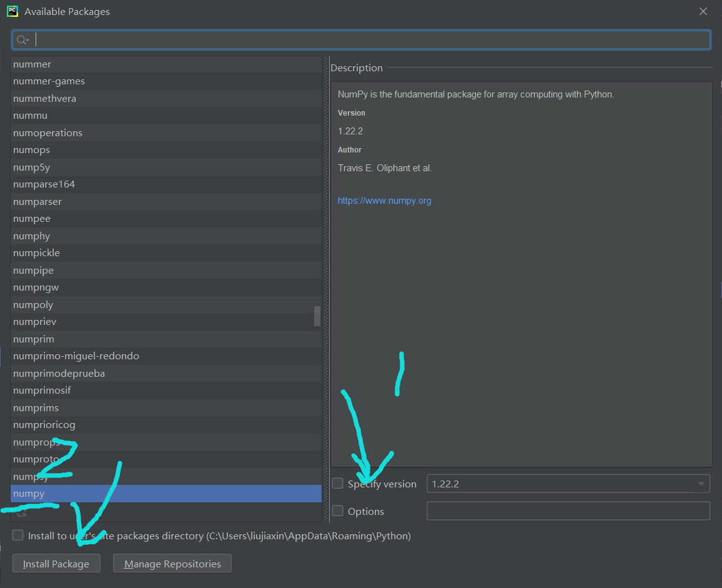Select the numpngw package
The image size is (722, 588).
[x=166, y=287]
